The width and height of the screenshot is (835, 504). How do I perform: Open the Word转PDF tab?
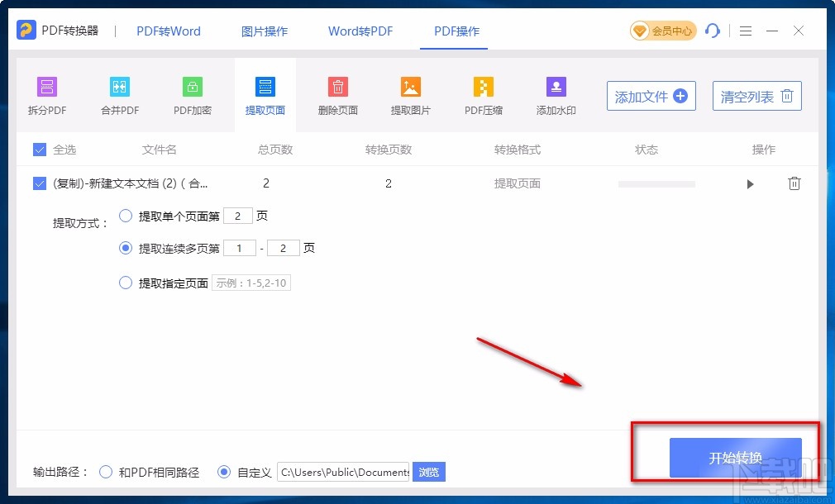click(360, 31)
